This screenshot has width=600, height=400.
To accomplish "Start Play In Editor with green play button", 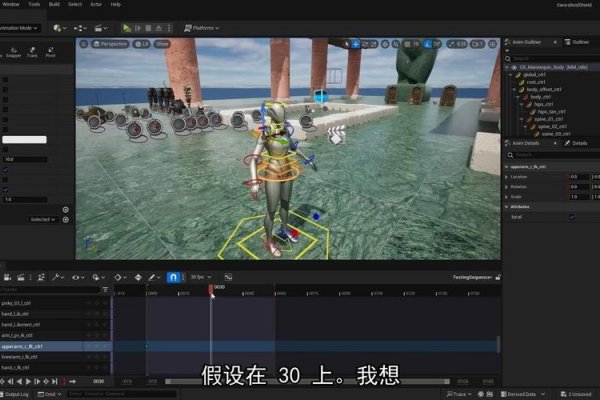I will (126, 28).
